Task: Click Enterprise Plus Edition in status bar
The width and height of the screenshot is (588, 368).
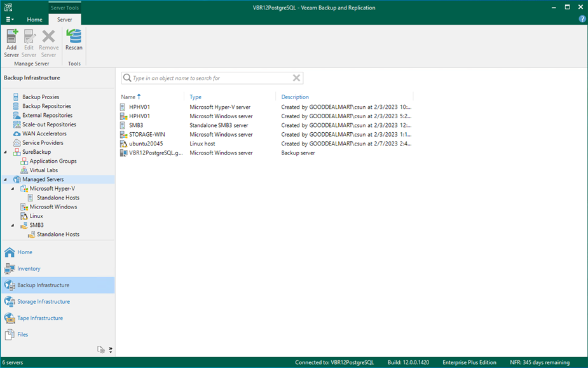Action: (469, 362)
